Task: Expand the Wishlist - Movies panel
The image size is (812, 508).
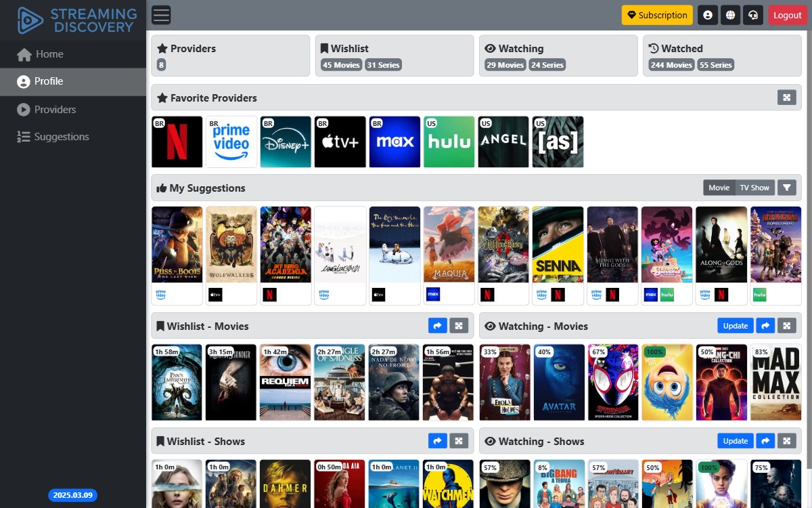Action: tap(459, 326)
